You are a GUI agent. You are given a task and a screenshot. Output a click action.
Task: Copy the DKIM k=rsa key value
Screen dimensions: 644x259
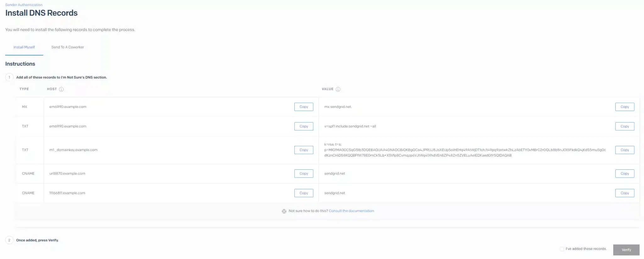click(625, 150)
